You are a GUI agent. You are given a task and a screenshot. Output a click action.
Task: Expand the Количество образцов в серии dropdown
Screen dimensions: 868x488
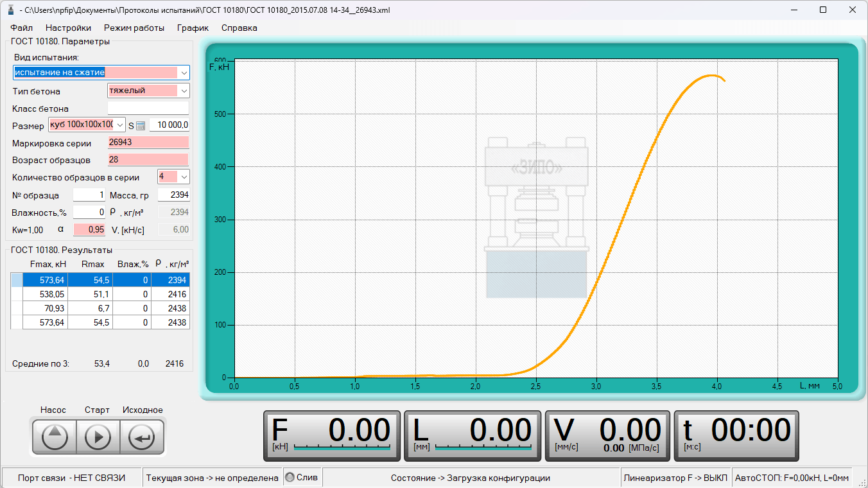pyautogui.click(x=184, y=177)
